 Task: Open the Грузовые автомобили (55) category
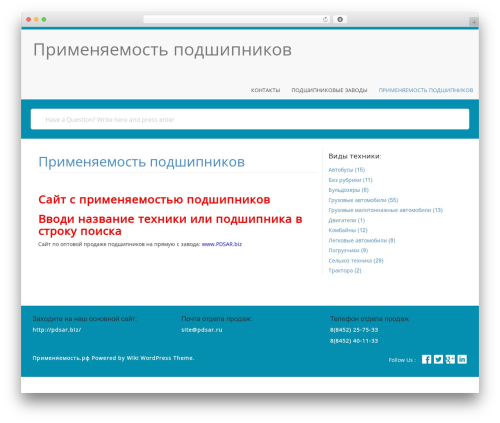point(363,200)
